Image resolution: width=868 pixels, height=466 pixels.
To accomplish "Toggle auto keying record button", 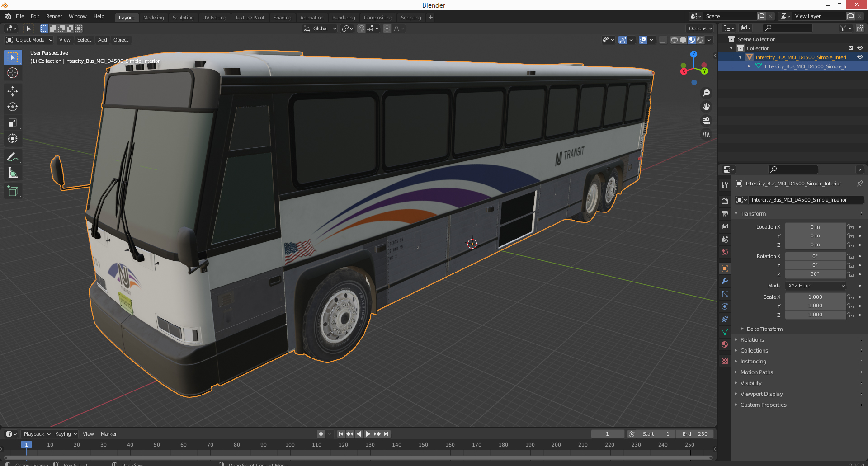I will click(321, 434).
